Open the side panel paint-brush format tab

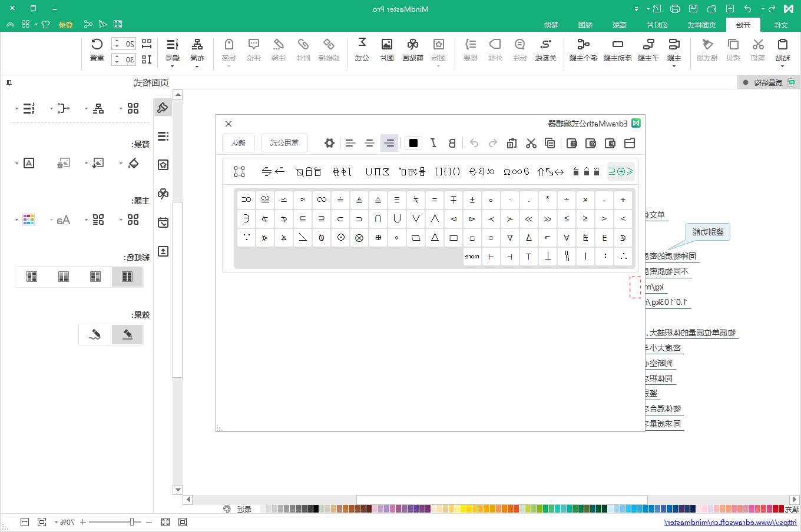(163, 108)
